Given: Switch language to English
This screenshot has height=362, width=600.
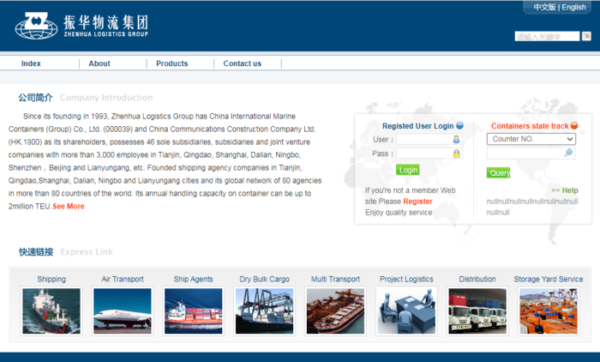Looking at the screenshot, I should (x=574, y=7).
